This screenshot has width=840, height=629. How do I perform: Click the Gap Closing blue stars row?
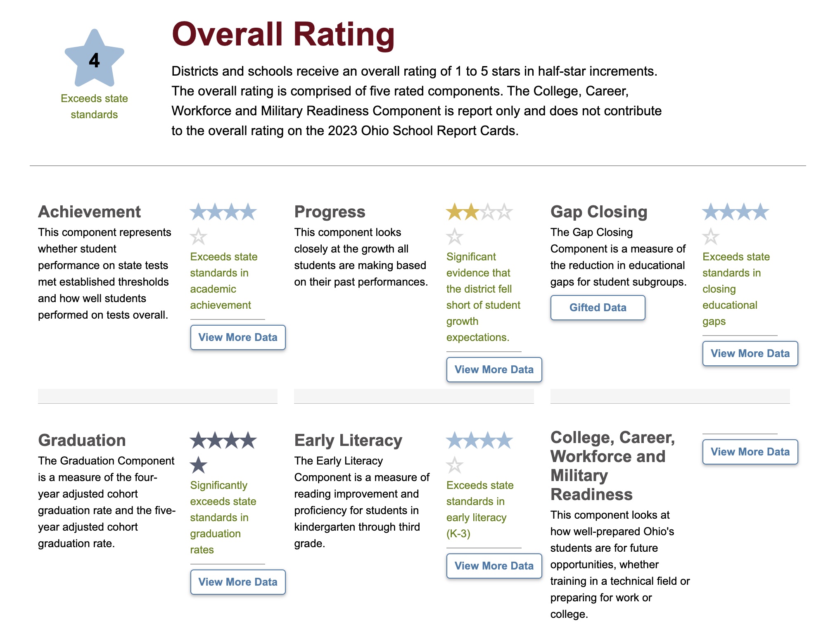pyautogui.click(x=736, y=212)
